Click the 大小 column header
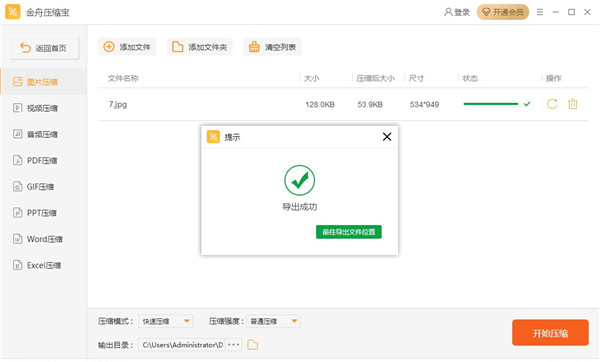The width and height of the screenshot is (600, 362). (x=311, y=78)
